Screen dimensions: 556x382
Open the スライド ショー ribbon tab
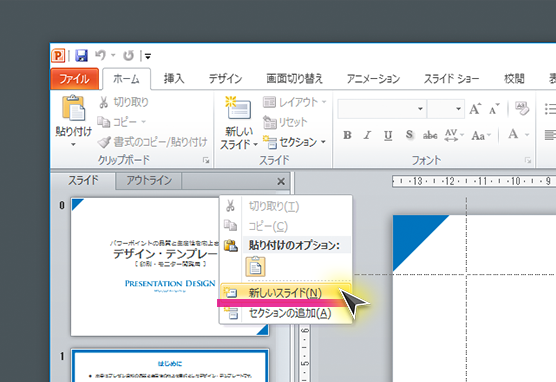pyautogui.click(x=451, y=78)
